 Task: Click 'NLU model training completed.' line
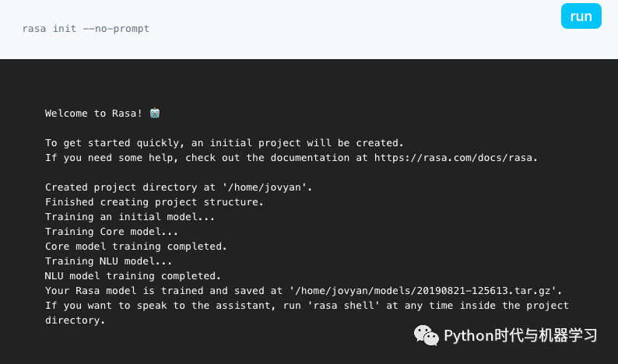point(133,276)
